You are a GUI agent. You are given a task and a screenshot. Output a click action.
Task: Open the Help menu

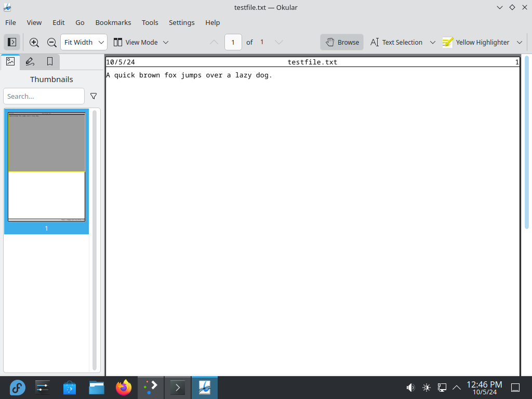coord(212,22)
